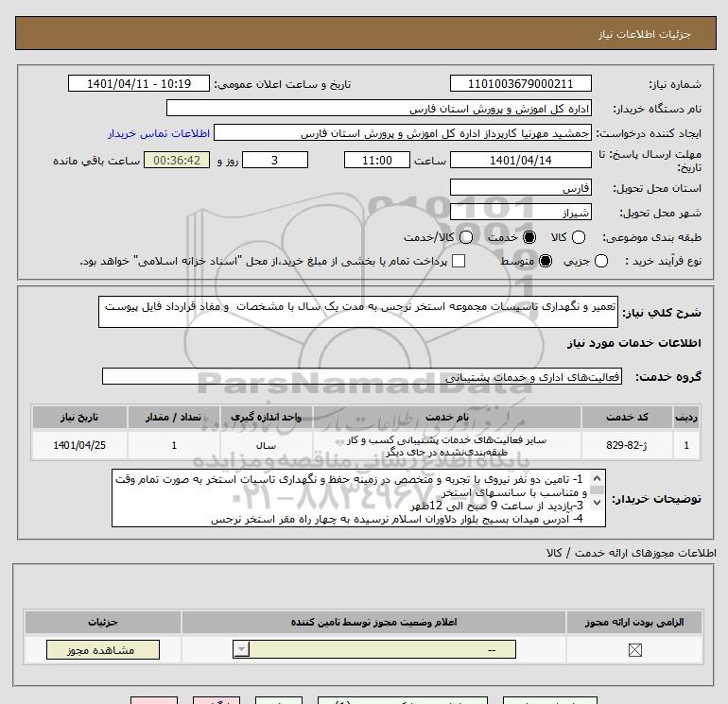Screen dimensions: 728x704
Task: Click the تاریخ نیاز column header
Action: [x=79, y=417]
